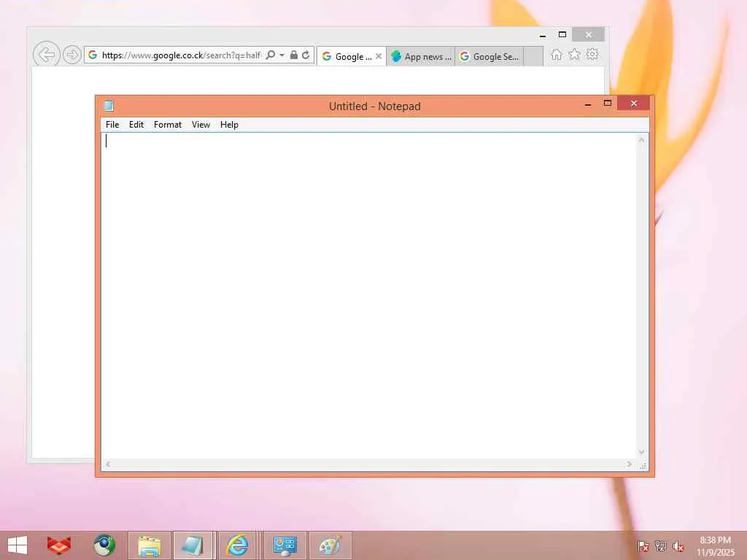Viewport: 747px width, 560px height.
Task: Open the red fox app on taskbar
Action: pyautogui.click(x=59, y=545)
